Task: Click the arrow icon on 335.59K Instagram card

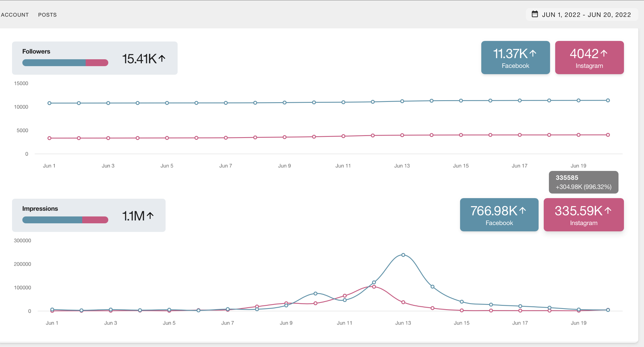Action: 608,210
